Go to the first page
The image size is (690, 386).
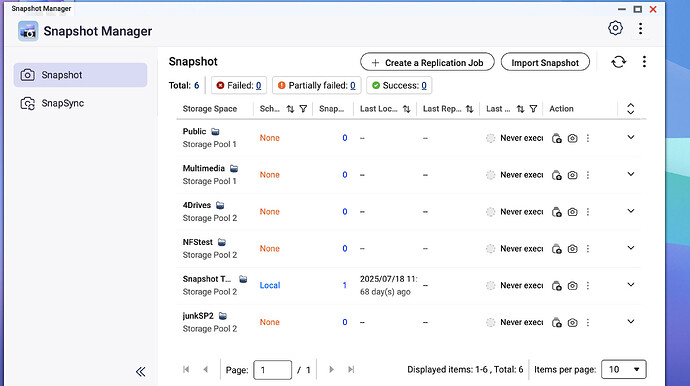(186, 370)
